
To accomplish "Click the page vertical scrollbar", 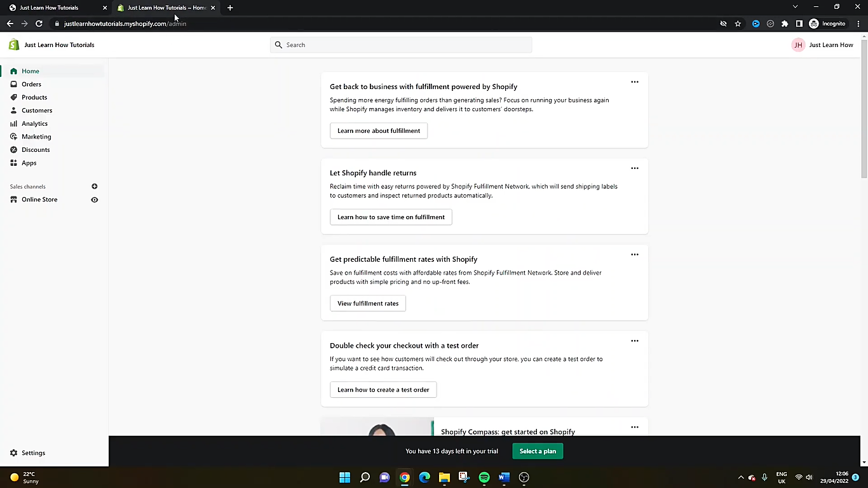I will point(864,108).
